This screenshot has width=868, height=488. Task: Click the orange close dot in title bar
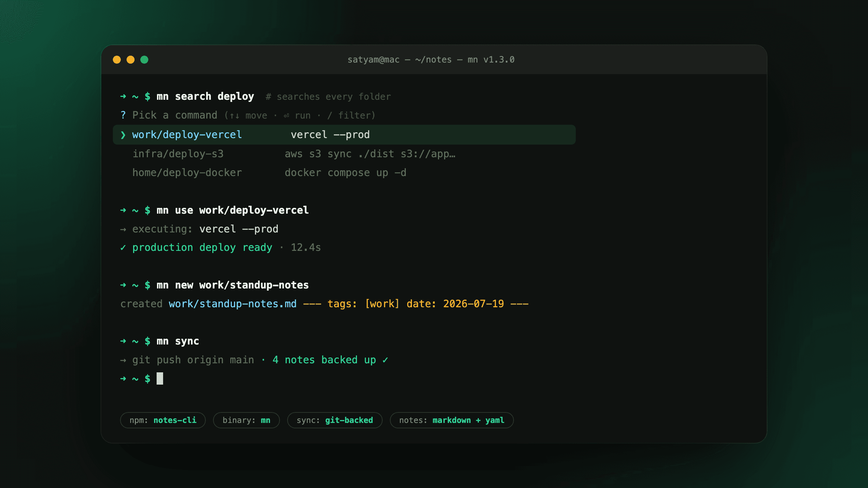[x=117, y=60]
